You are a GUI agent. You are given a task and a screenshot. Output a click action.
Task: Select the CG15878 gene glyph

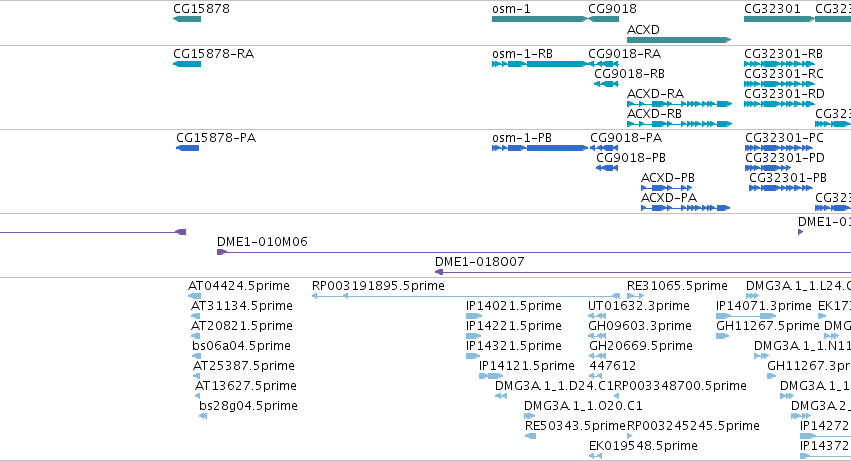(187, 19)
